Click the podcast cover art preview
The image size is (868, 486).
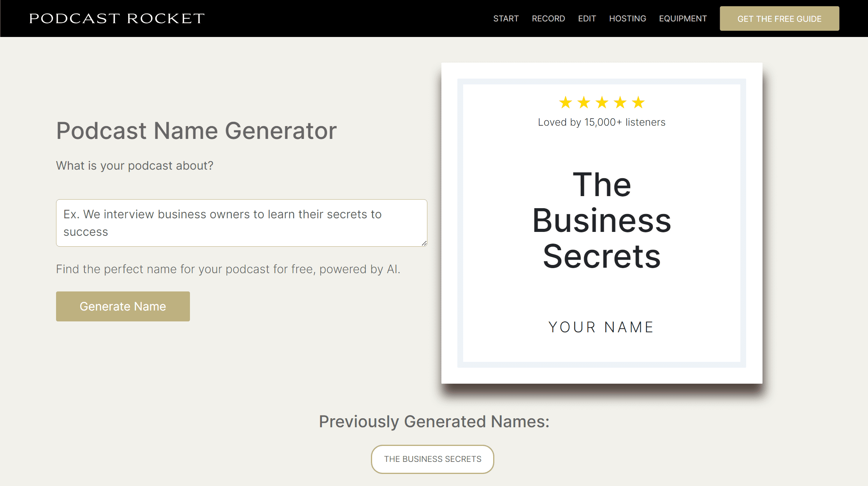click(602, 224)
